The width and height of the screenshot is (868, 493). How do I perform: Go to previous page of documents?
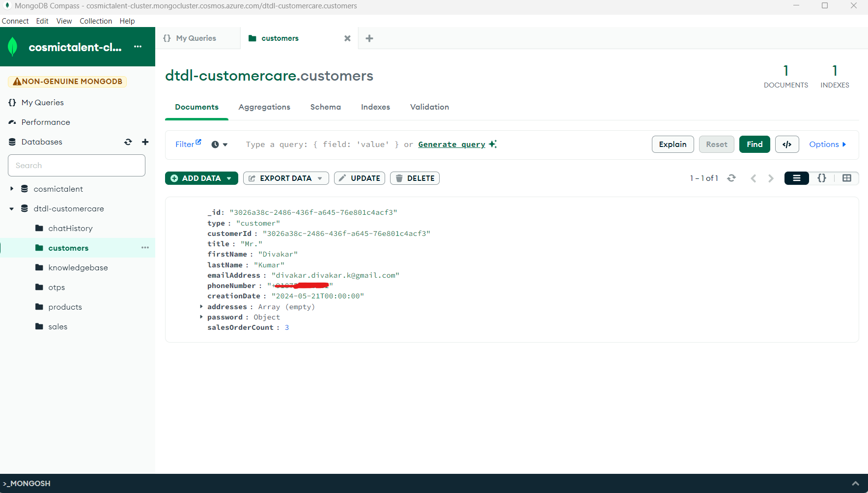coord(754,178)
